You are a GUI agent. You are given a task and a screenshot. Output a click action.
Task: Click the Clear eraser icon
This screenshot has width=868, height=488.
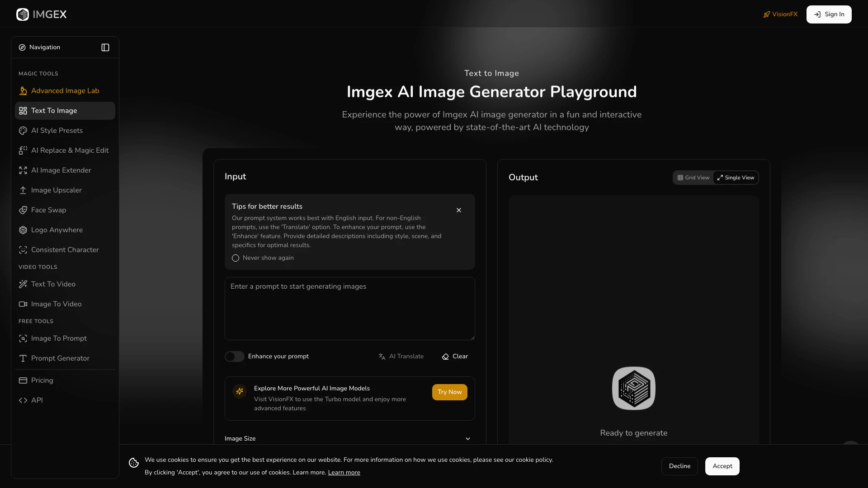click(445, 357)
